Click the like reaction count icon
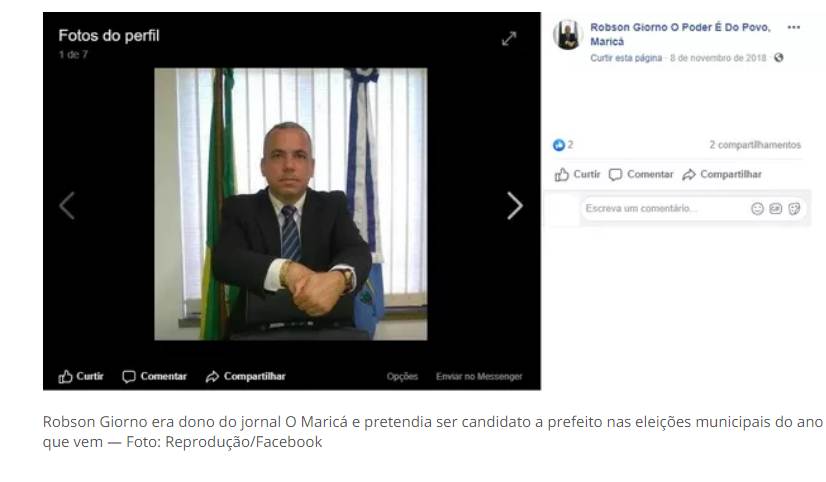 [558, 145]
